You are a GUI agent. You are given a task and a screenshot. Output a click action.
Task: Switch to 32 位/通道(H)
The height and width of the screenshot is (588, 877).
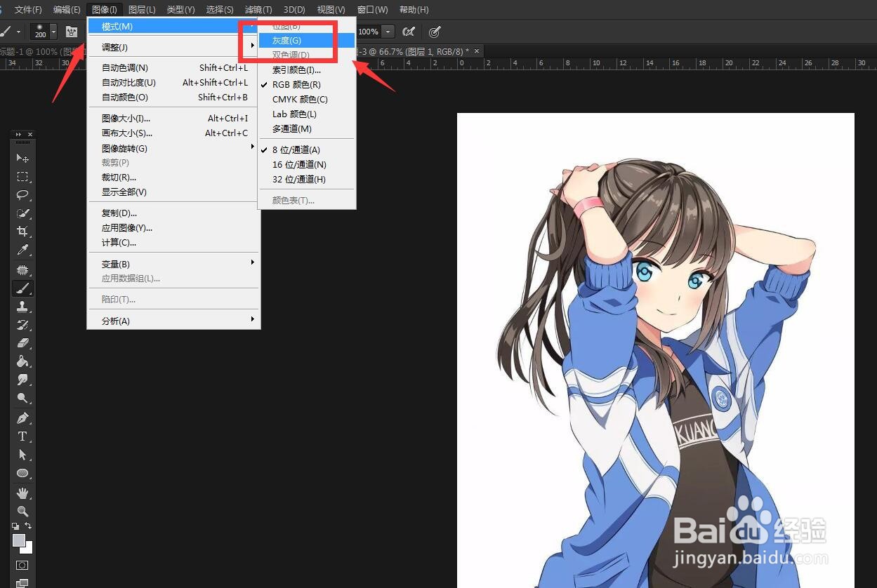tap(307, 180)
